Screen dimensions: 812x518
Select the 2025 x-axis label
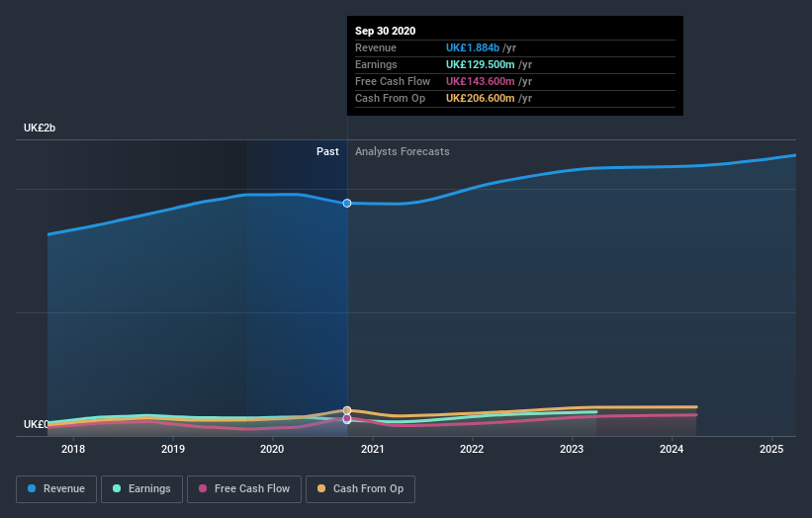pos(771,449)
